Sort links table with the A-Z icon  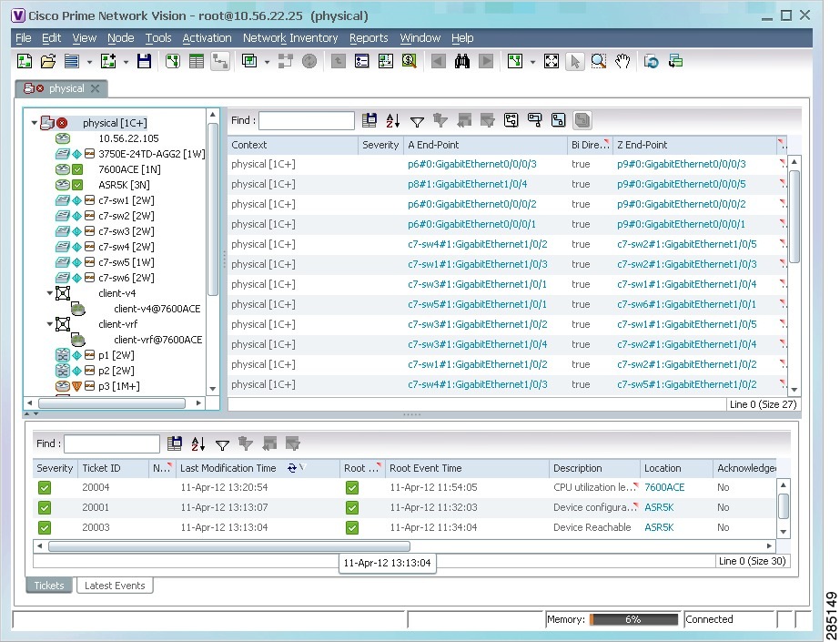click(x=392, y=120)
